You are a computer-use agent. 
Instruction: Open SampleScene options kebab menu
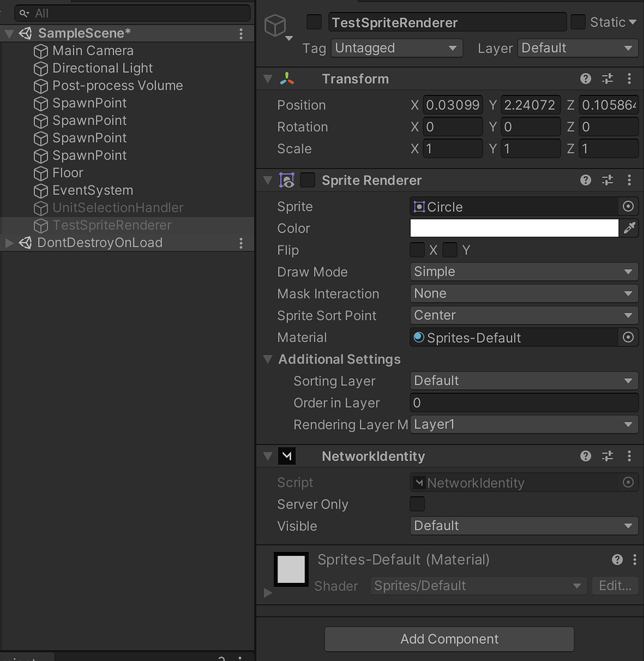click(x=241, y=33)
